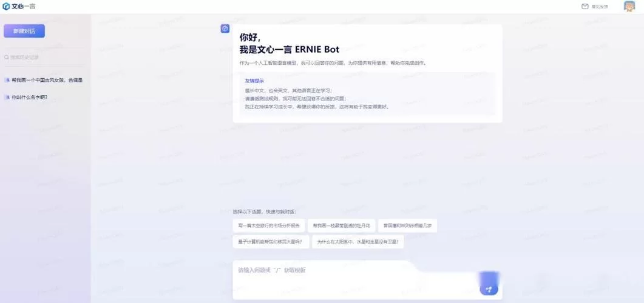The height and width of the screenshot is (303, 644).
Task: Choose the 水星和金星没有卫星 prompt
Action: click(358, 242)
